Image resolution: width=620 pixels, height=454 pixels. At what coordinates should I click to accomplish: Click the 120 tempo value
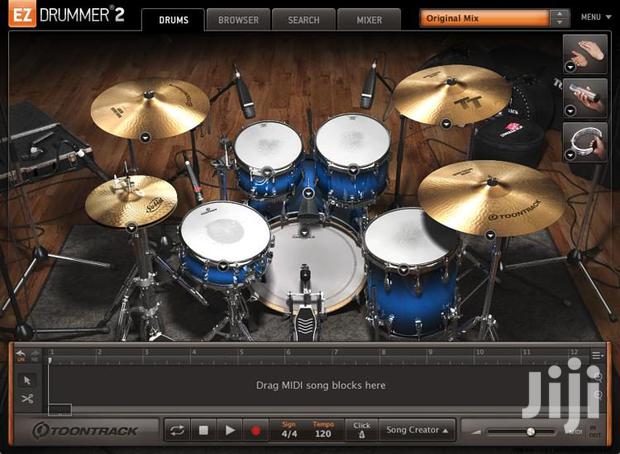coord(323,434)
